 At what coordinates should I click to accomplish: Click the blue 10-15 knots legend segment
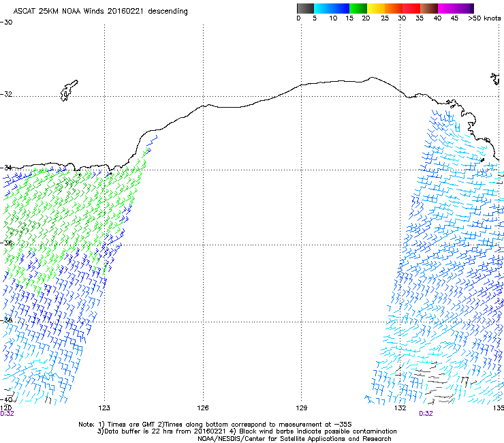[341, 8]
